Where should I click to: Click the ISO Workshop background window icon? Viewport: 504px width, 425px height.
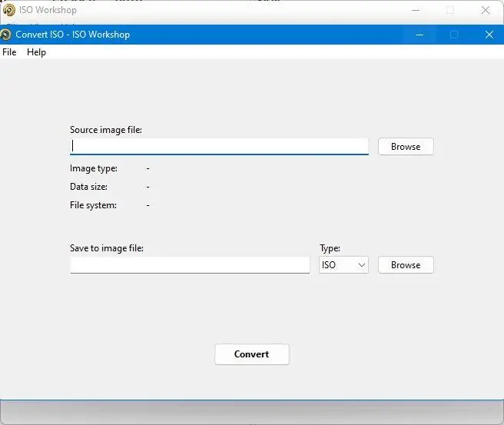click(x=9, y=10)
